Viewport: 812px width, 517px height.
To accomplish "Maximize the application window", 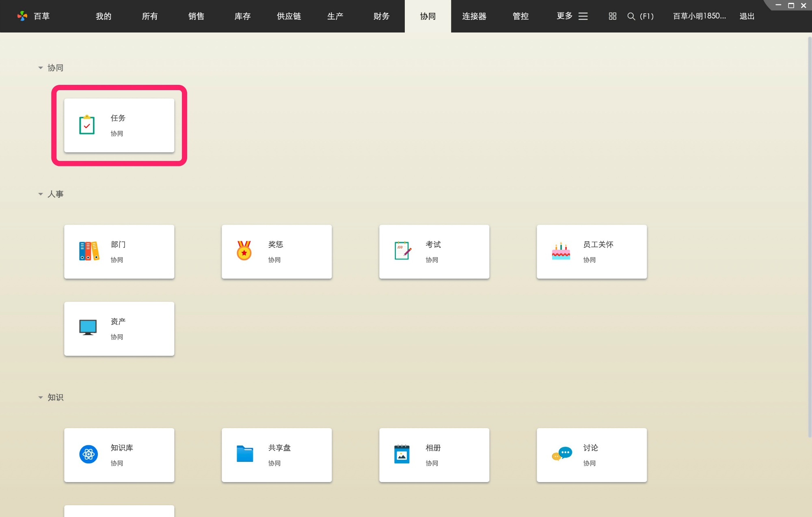I will (x=791, y=5).
